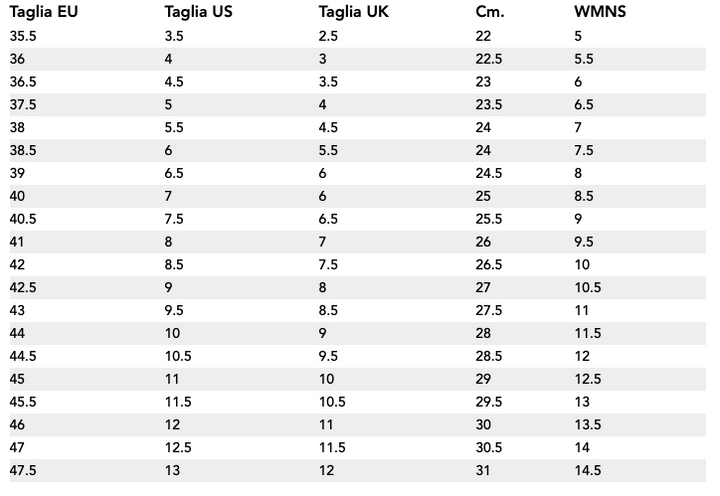
Task: Select the 22.5 value in Cm. column
Action: click(x=489, y=59)
